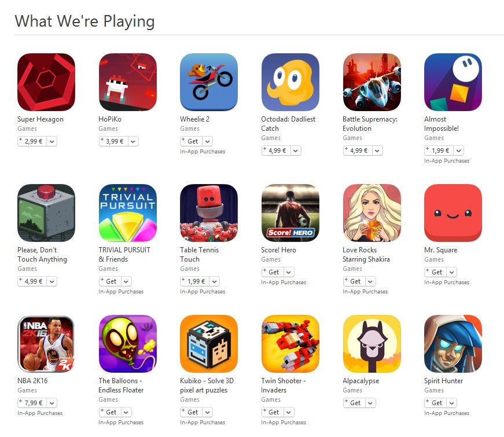
Task: Open the Twin Shooter - Invaders title link
Action: click(x=283, y=385)
